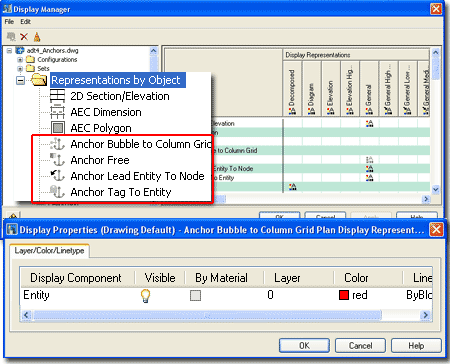Select the AEC Dimension icon
Viewport: 450px width, 364px height.
point(58,112)
